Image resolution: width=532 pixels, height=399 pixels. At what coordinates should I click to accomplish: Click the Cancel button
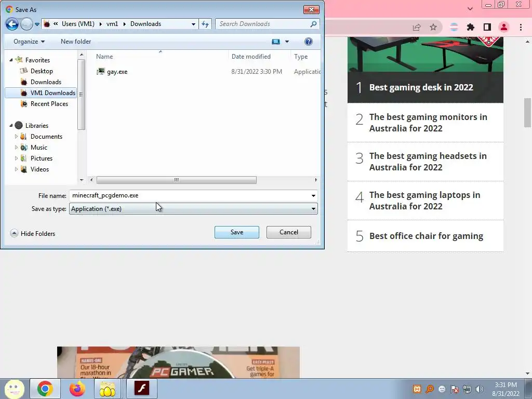289,232
